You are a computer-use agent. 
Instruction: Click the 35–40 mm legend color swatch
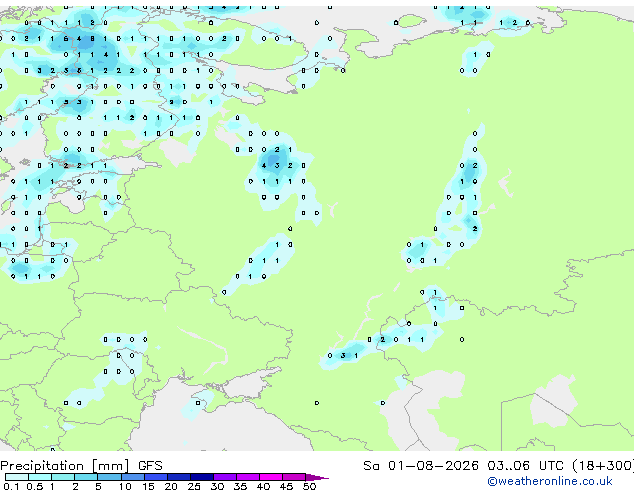click(x=248, y=477)
